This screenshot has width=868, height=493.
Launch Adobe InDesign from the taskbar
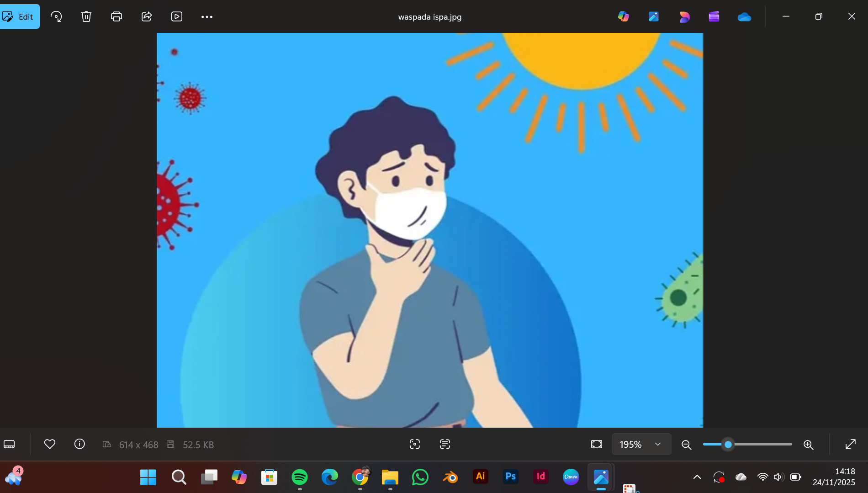pyautogui.click(x=541, y=477)
